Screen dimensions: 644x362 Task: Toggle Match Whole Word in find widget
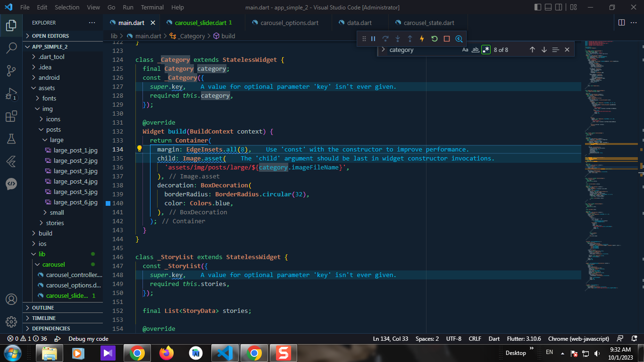(x=476, y=50)
